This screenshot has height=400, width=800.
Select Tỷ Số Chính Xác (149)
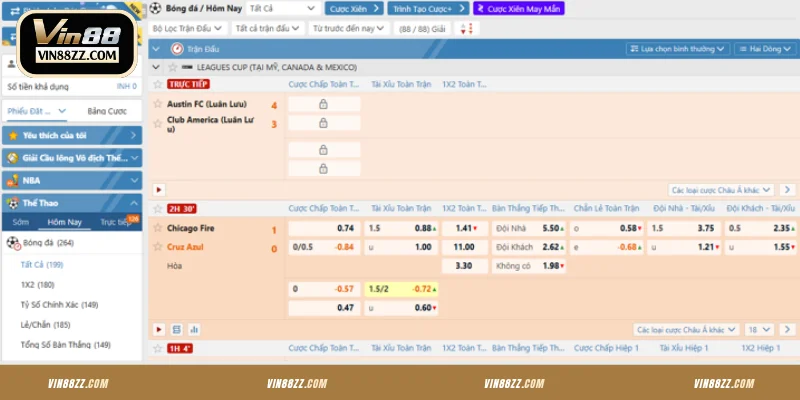pyautogui.click(x=59, y=305)
